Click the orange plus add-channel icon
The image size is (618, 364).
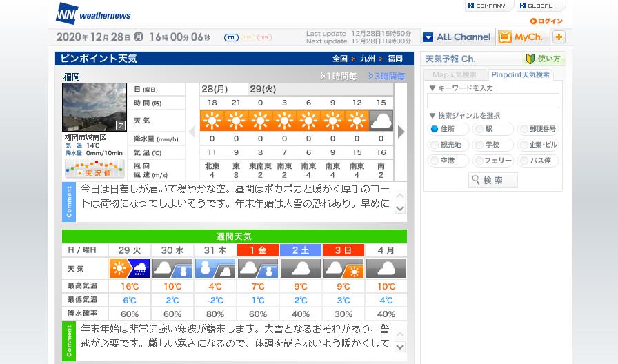(559, 37)
